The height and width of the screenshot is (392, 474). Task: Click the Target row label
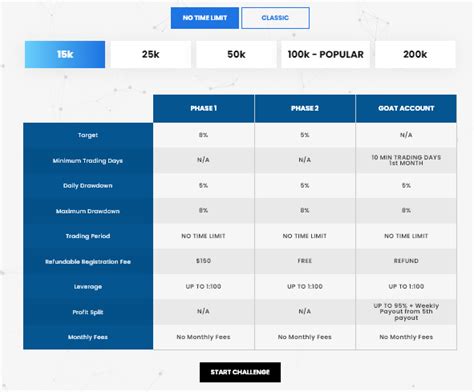[88, 135]
